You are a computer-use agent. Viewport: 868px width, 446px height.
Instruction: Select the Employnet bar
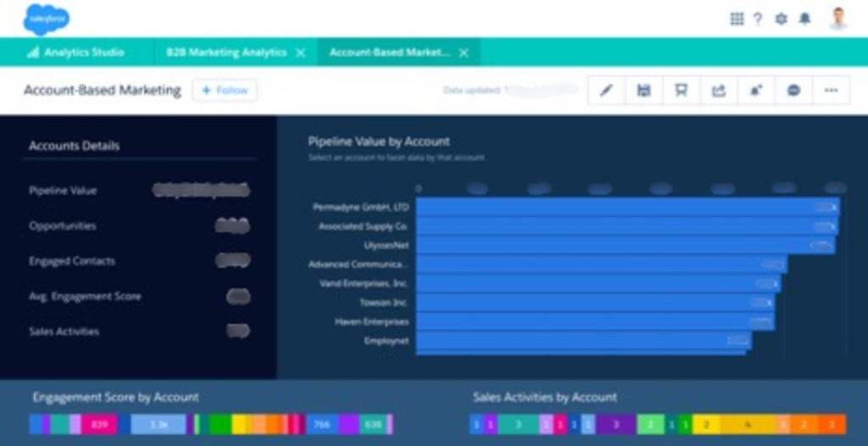pos(583,341)
